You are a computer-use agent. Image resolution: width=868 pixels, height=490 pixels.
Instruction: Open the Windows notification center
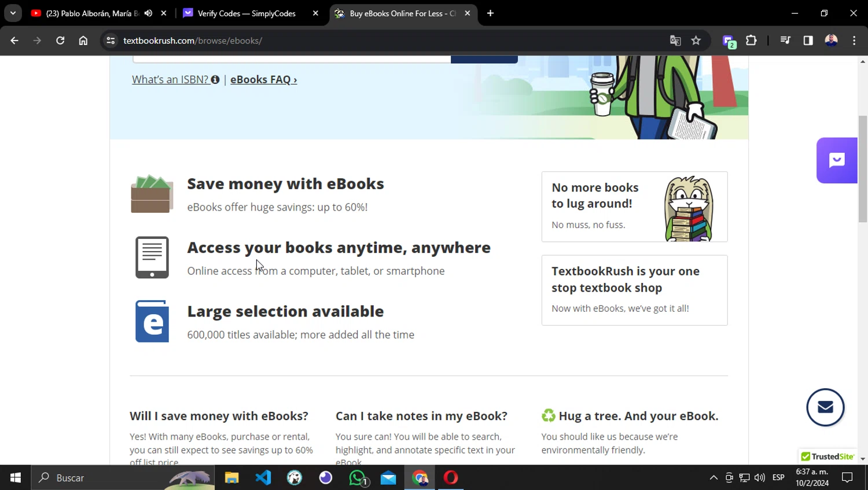pyautogui.click(x=847, y=478)
